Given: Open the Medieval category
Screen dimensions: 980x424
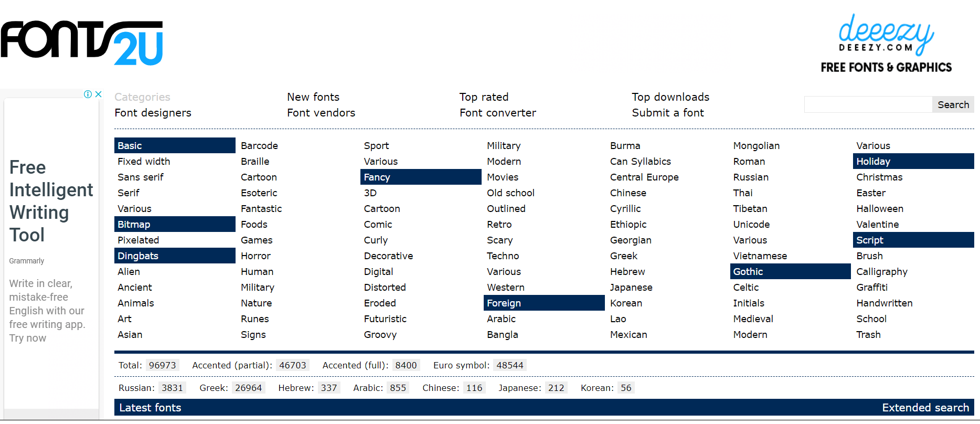Looking at the screenshot, I should [753, 319].
